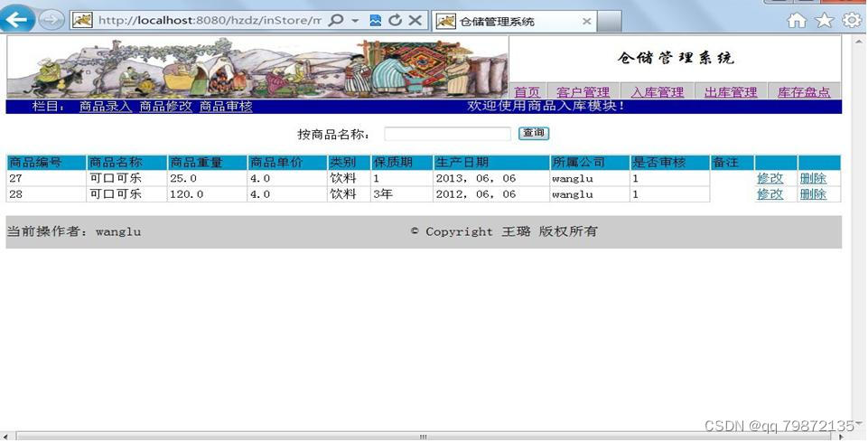Refresh the page with the reload icon
This screenshot has width=868, height=442.
(x=395, y=21)
